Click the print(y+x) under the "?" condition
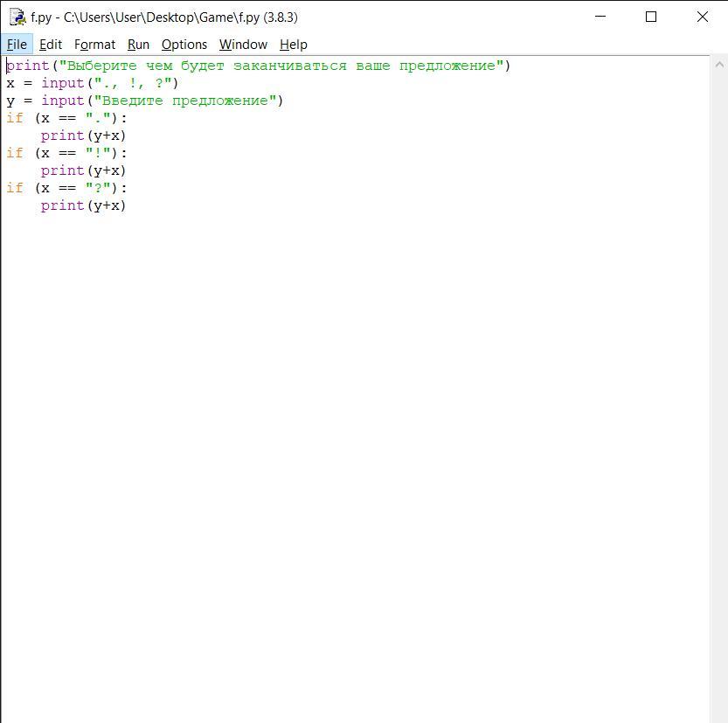Viewport: 728px width, 723px height. click(83, 205)
